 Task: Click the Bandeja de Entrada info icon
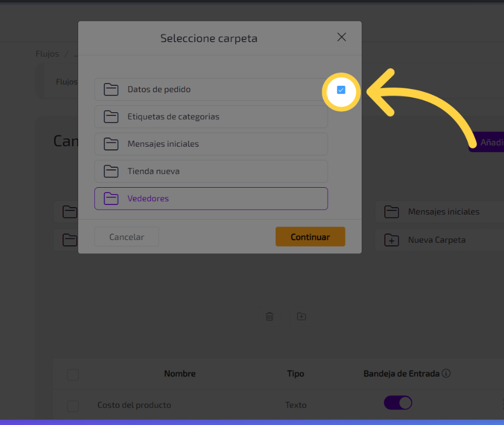tap(446, 373)
